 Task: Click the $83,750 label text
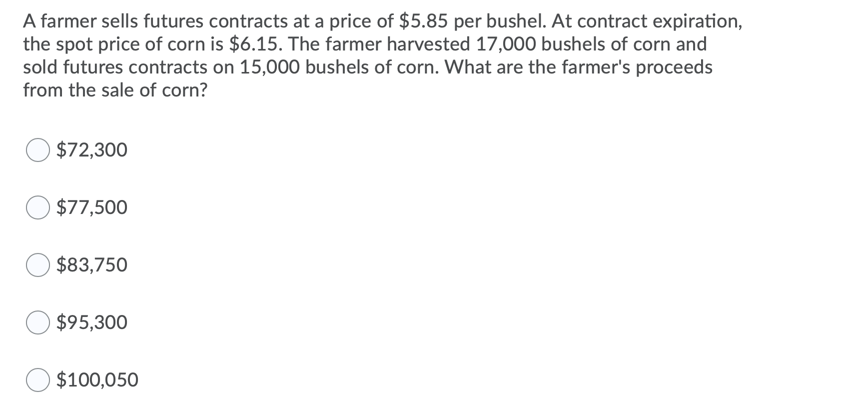[92, 264]
